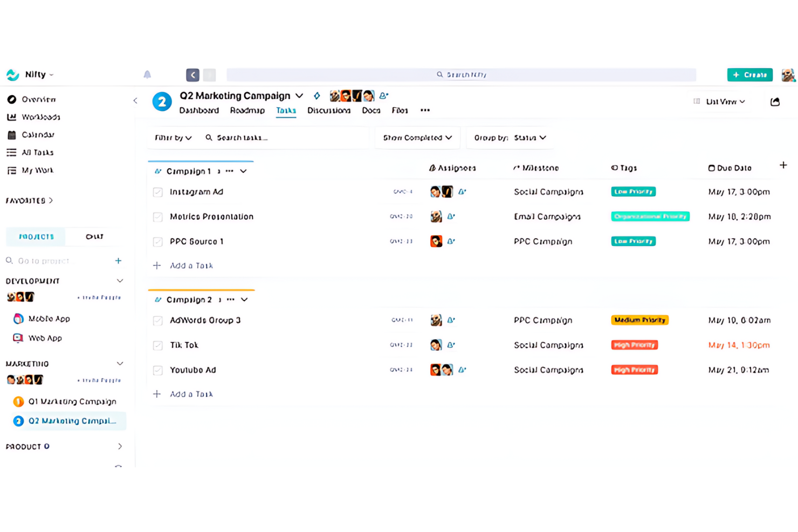
Task: Add assignee to the Youtube Ad task
Action: click(x=462, y=370)
